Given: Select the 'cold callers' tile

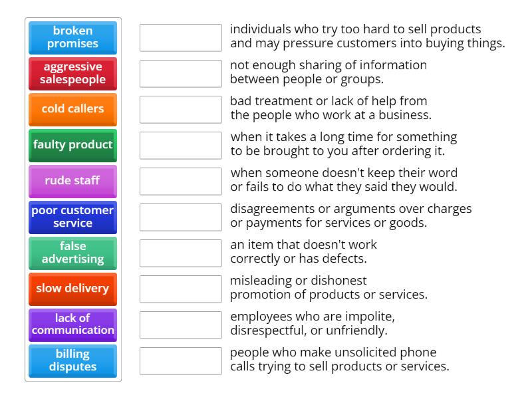Looking at the screenshot, I should tap(72, 109).
